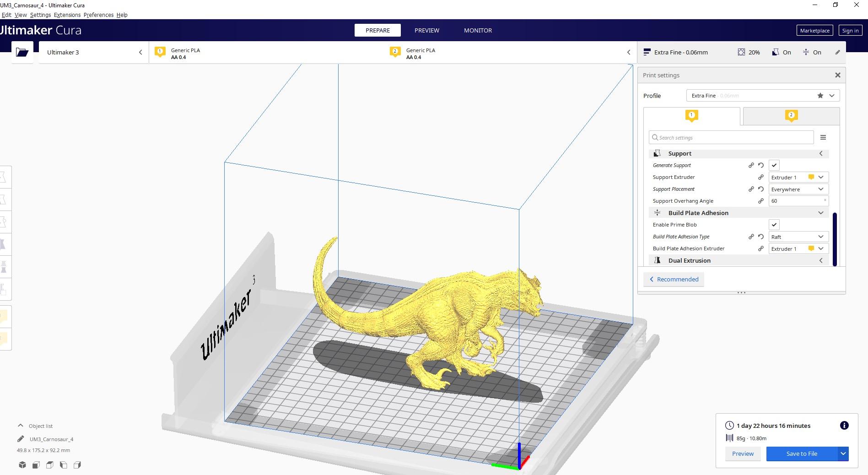Switch to 3D view cube icon
Screen dimensions: 868x475
22,465
